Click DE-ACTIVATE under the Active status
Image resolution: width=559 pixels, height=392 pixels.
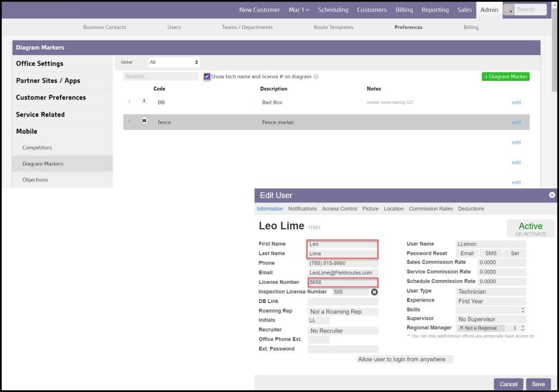[x=530, y=234]
